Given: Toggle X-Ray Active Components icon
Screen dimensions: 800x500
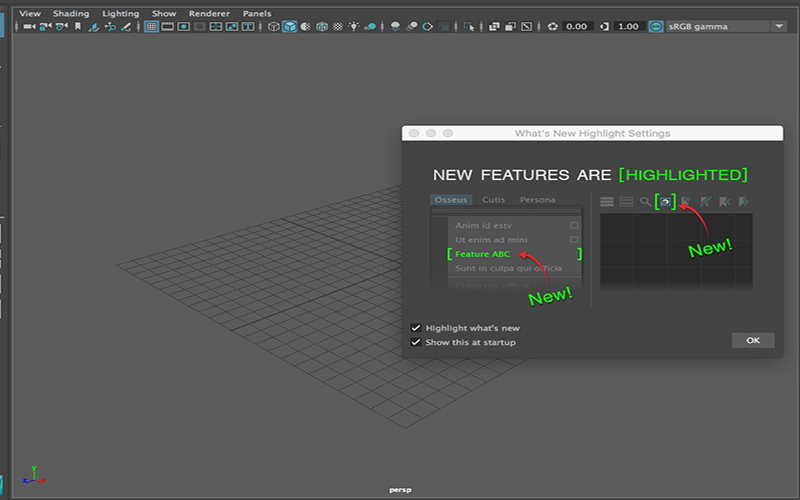Looking at the screenshot, I should tap(510, 27).
